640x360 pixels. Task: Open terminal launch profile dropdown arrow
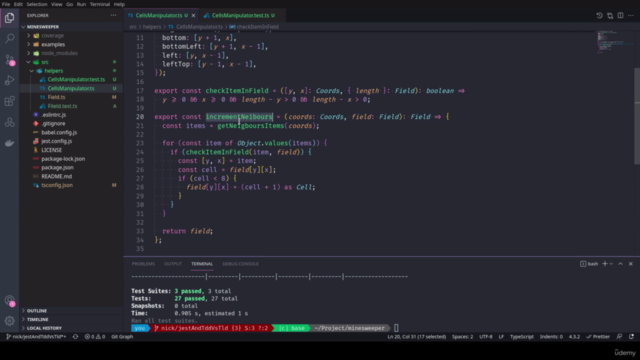[611, 264]
